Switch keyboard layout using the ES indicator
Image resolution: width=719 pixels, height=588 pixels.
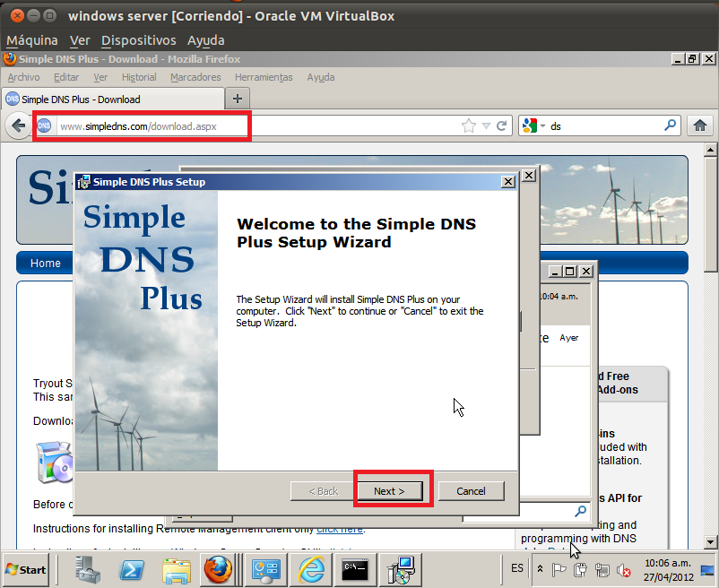coord(517,569)
